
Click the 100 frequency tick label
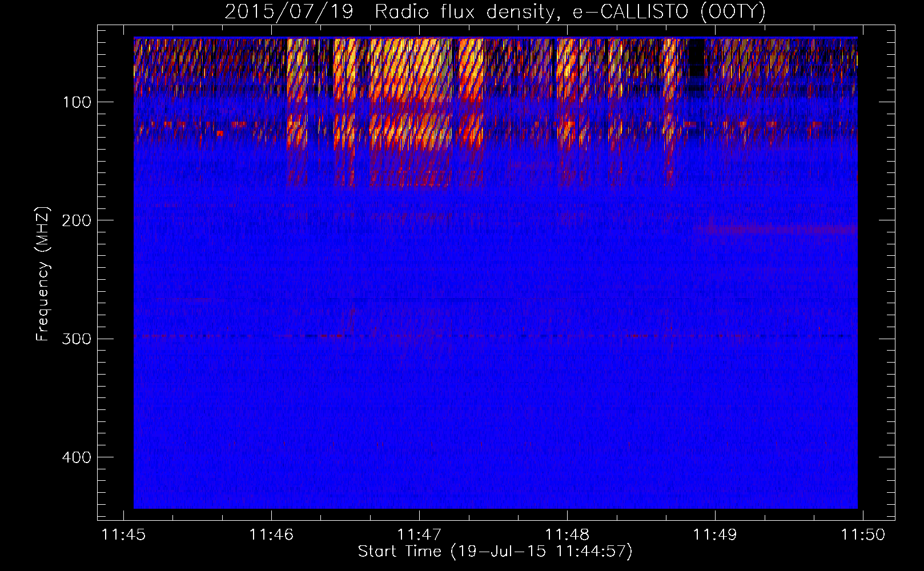[77, 102]
